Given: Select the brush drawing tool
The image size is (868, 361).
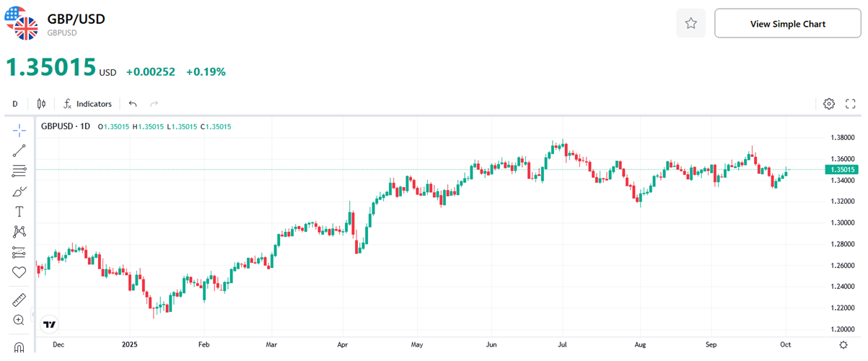Looking at the screenshot, I should pos(19,191).
